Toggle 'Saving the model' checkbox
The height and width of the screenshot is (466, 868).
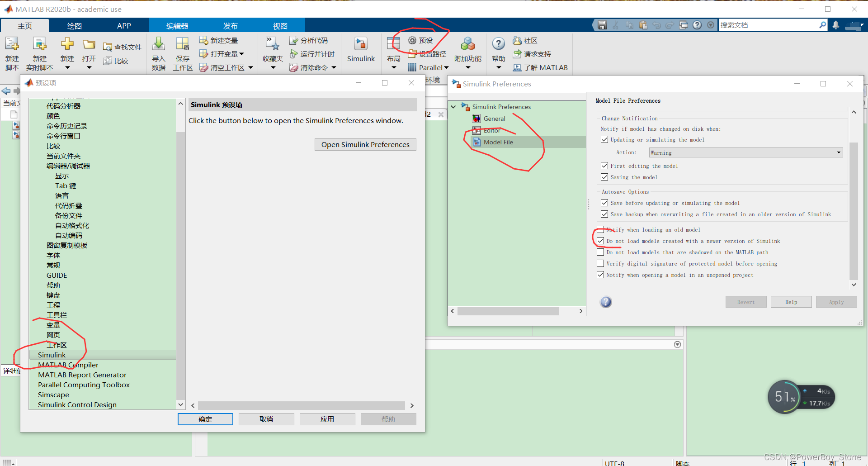point(604,177)
